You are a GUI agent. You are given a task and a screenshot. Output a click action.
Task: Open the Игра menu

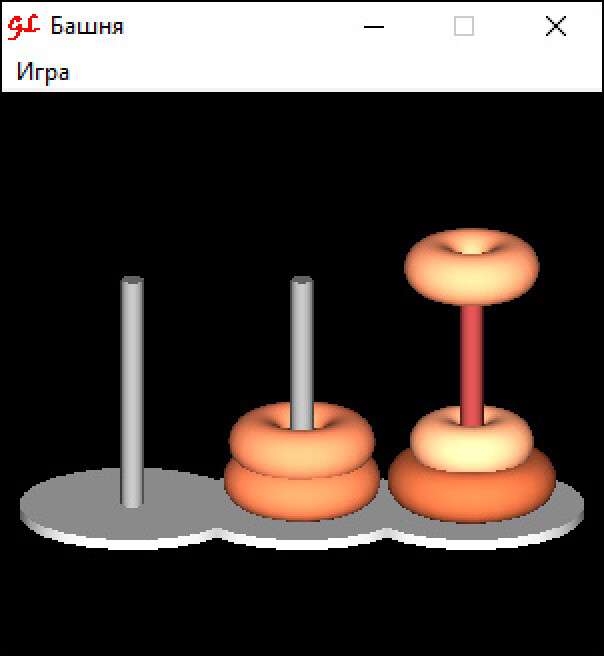[43, 72]
